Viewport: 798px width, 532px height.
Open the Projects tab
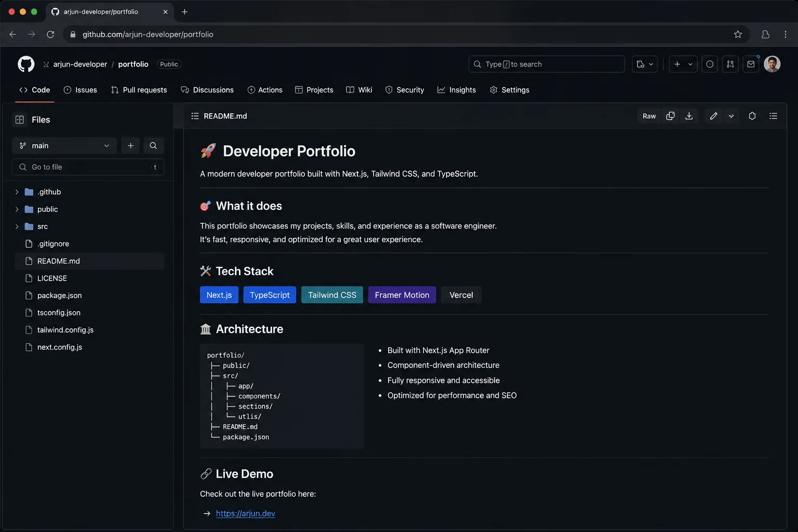314,90
